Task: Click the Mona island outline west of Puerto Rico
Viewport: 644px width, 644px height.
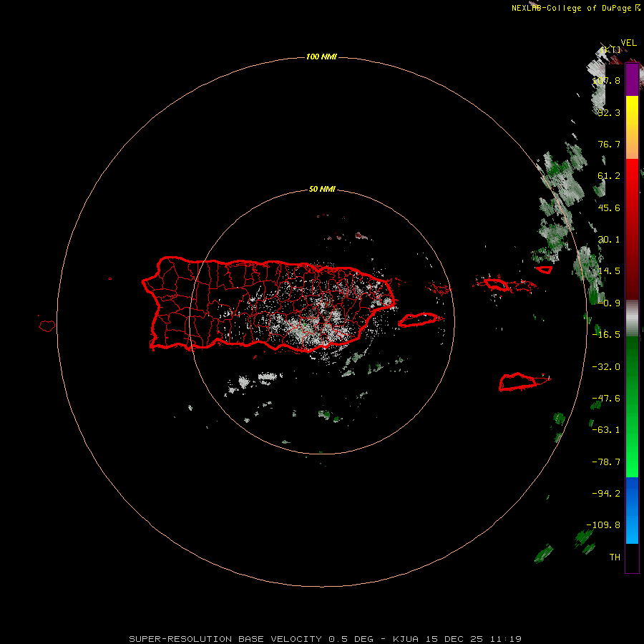Action: [47, 326]
